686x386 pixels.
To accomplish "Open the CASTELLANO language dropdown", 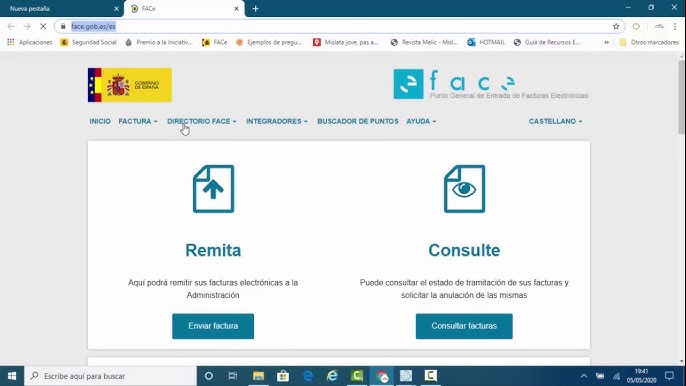I will pos(555,121).
